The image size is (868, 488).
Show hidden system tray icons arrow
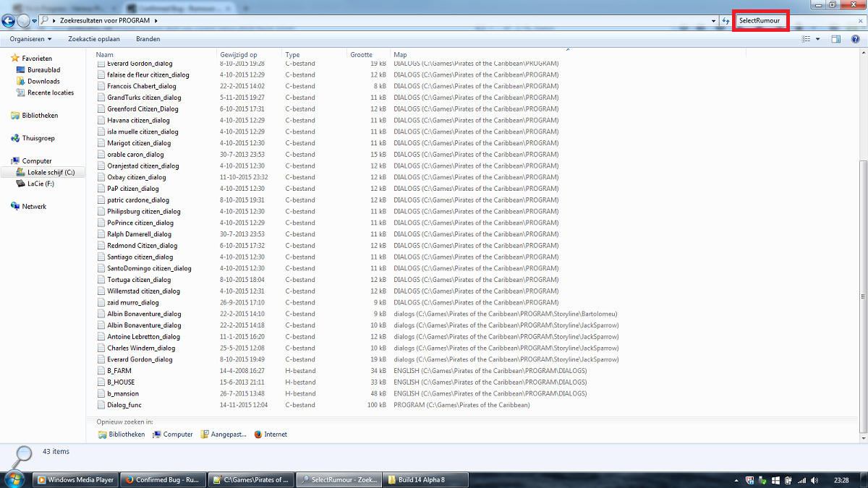coord(737,480)
